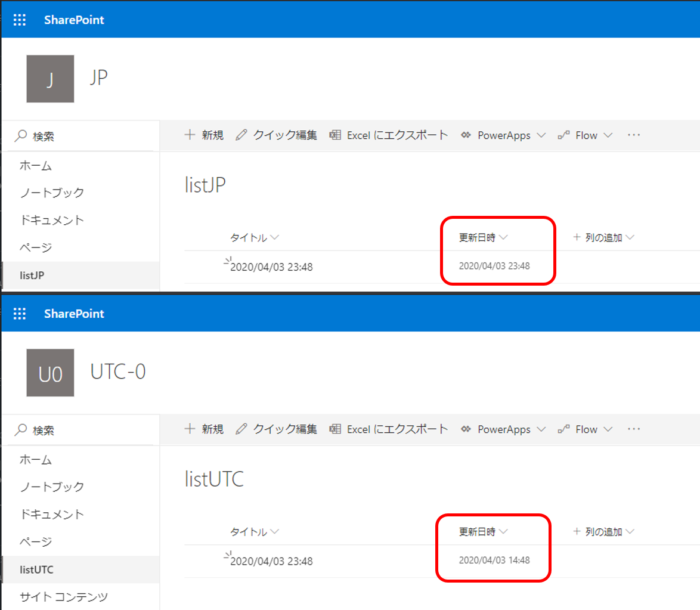Open ノートブック in JP site navigation
Viewport: 700px width, 610px height.
(x=52, y=193)
